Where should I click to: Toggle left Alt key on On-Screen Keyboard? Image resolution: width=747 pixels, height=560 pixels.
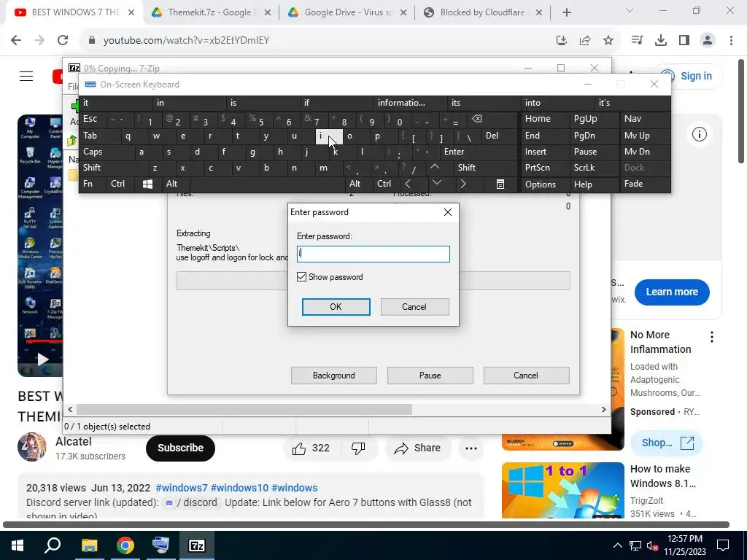point(176,184)
